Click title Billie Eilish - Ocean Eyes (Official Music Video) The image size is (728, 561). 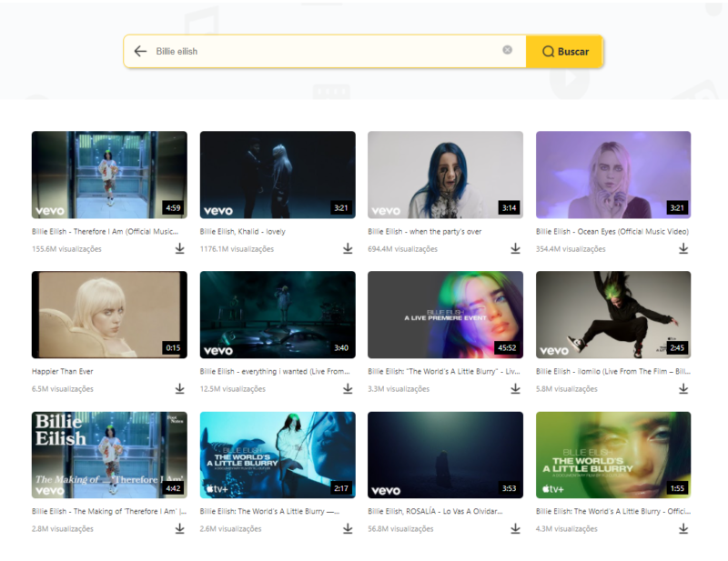click(612, 232)
